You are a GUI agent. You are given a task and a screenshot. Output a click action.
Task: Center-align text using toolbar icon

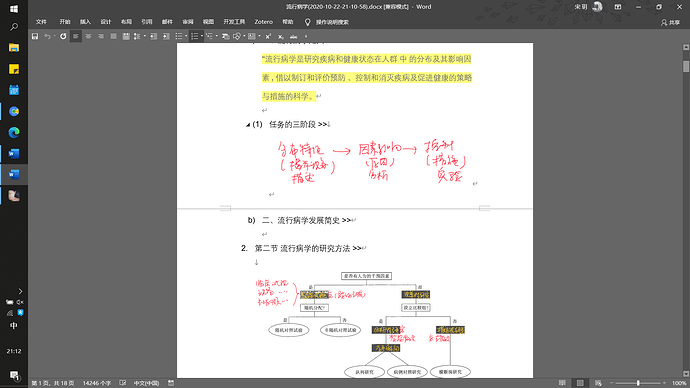pos(88,37)
